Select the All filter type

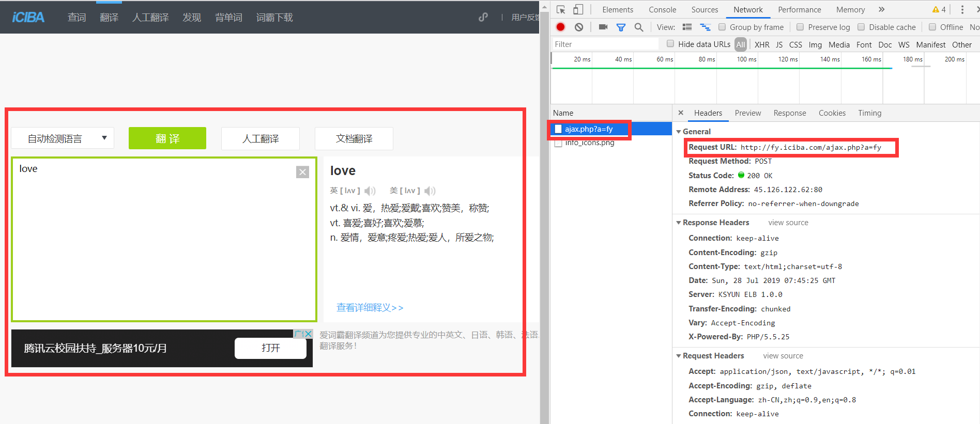[741, 44]
